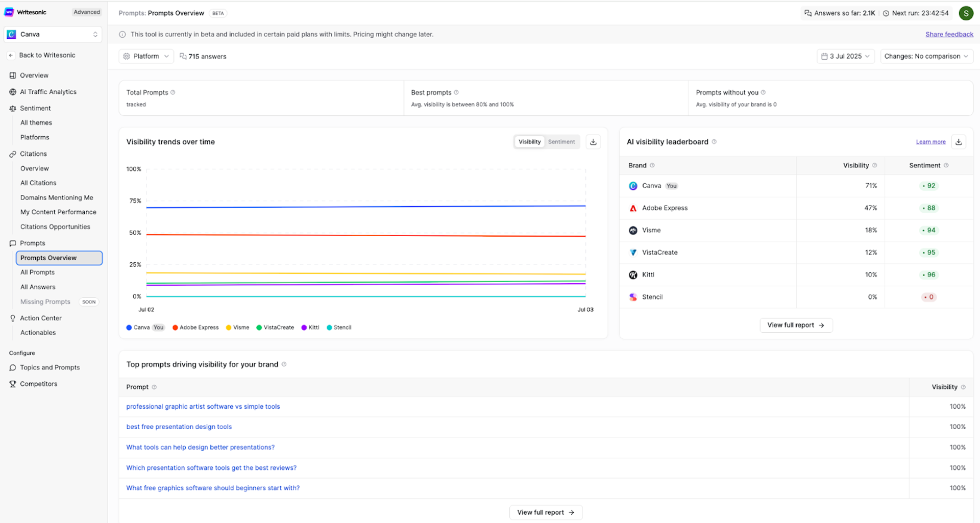
Task: Click the info icon beside Top prompts heading
Action: point(284,364)
